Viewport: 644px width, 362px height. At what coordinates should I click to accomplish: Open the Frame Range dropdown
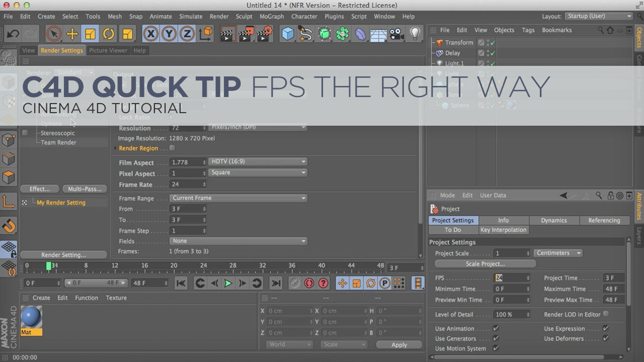pyautogui.click(x=239, y=198)
